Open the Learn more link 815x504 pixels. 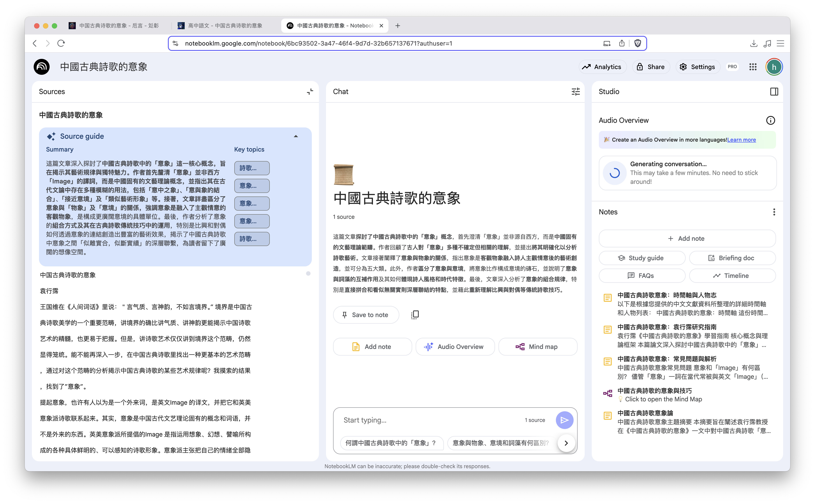coord(741,140)
